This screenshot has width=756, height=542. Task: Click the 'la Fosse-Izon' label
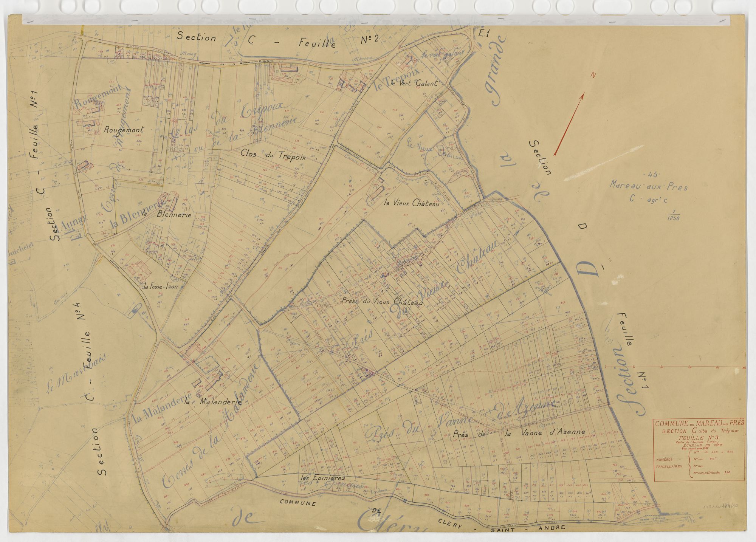(x=160, y=286)
